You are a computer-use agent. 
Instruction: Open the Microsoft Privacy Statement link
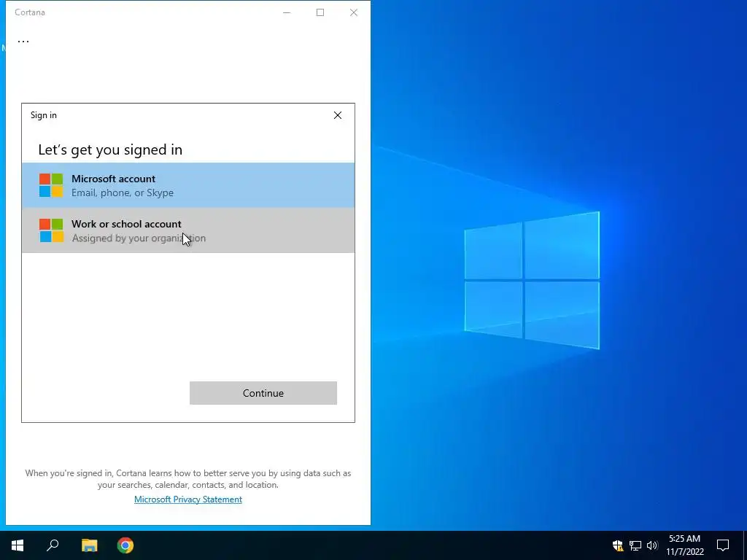coord(188,499)
